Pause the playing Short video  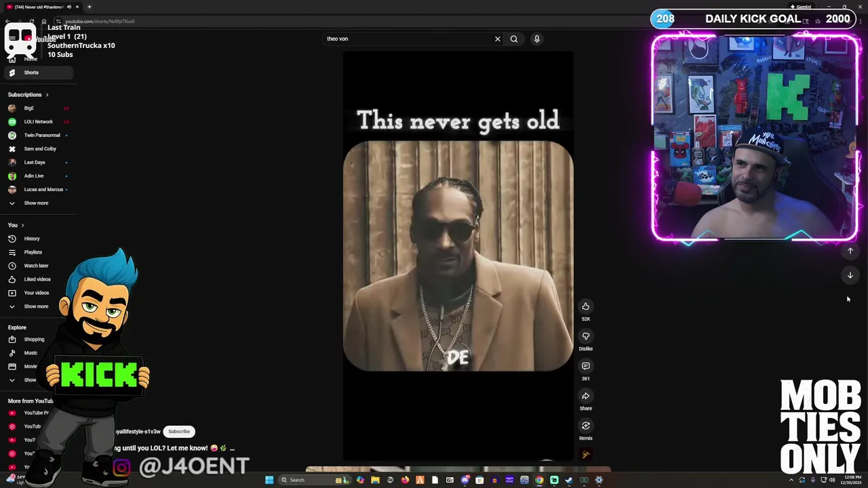point(458,256)
